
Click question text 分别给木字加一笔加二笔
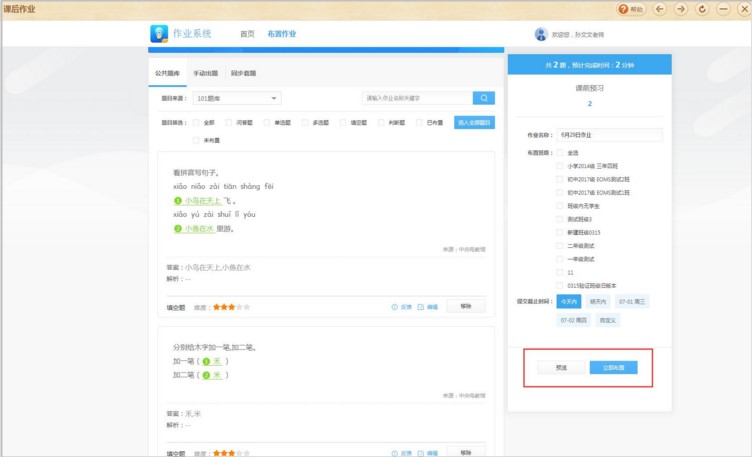tap(215, 347)
